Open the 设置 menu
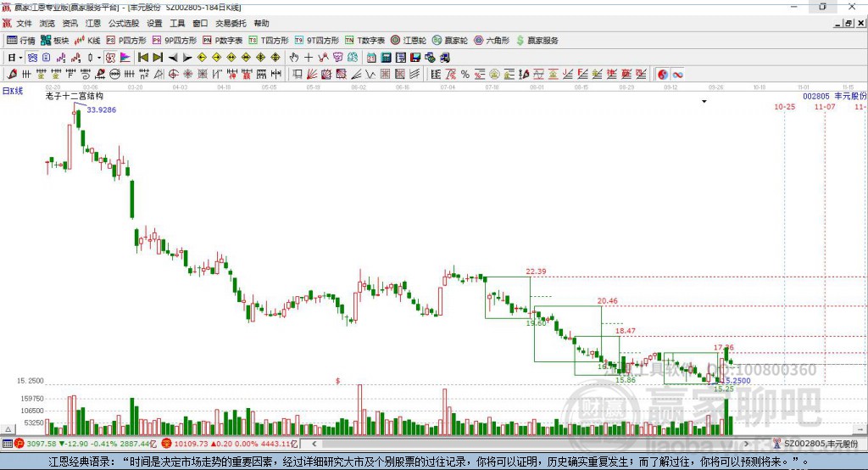Viewport: 868px width, 470px height. click(x=154, y=23)
